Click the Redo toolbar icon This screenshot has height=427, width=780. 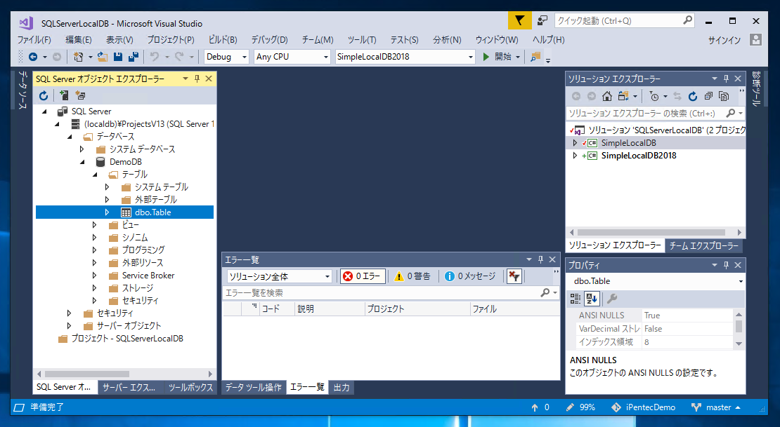click(x=179, y=57)
